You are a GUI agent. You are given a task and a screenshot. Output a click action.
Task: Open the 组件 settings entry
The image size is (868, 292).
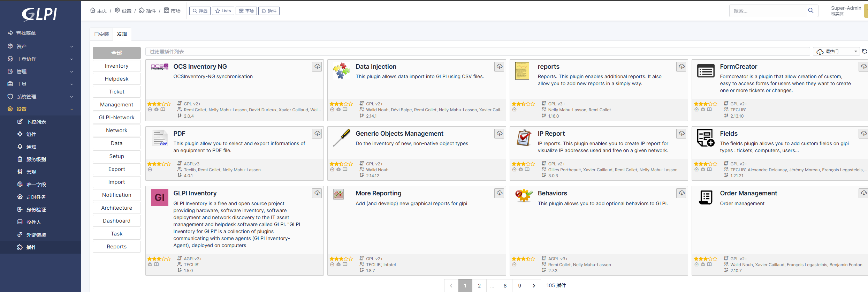coord(40,134)
